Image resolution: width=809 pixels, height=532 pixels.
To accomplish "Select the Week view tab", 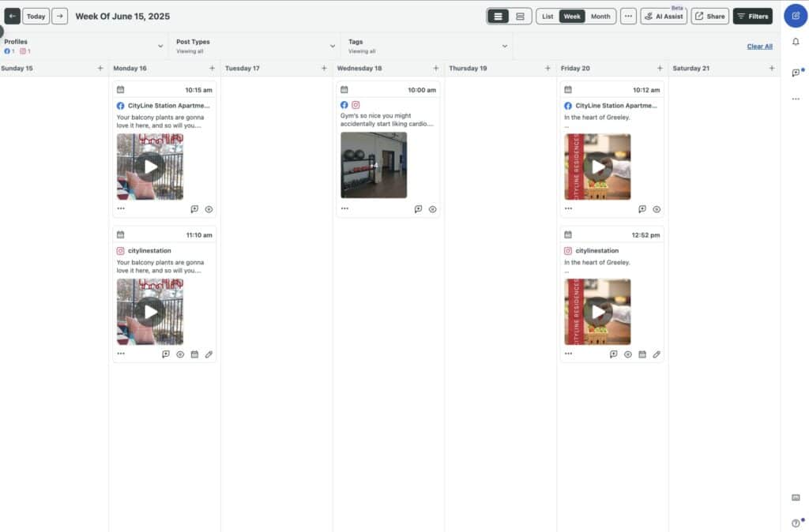I will 572,17.
